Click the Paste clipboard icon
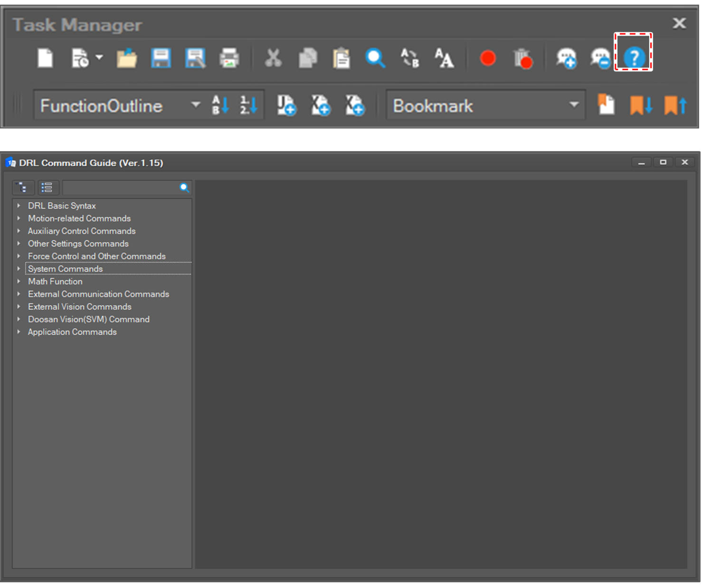Screen dimensions: 701x588 tap(341, 58)
